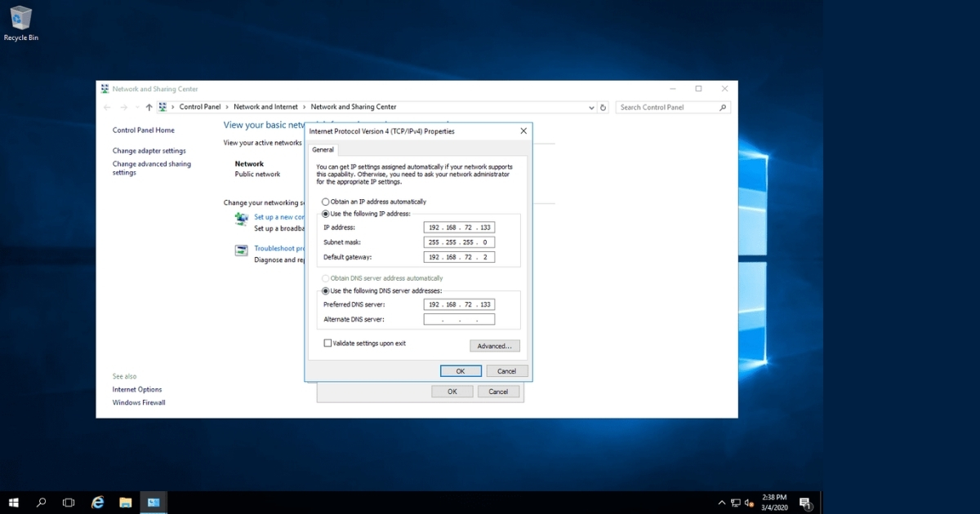This screenshot has height=514, width=980.
Task: Open the address bar dropdown
Action: point(590,107)
